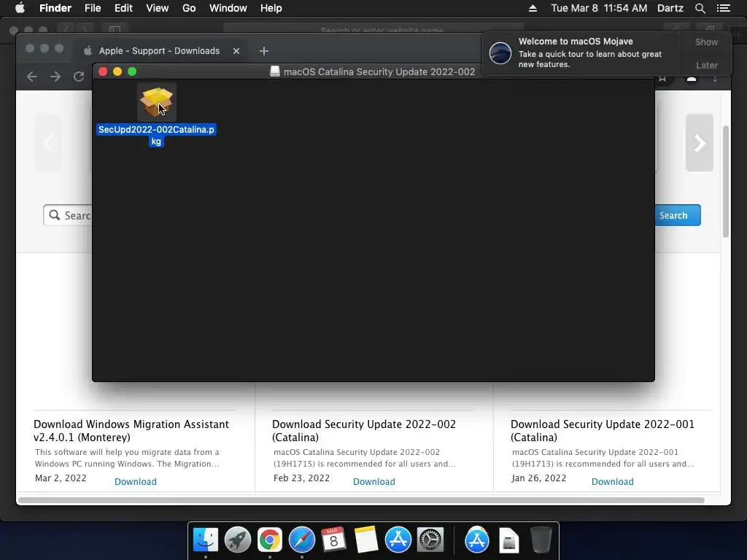Viewport: 747px width, 560px height.
Task: Click the eject icon in menu bar
Action: click(533, 8)
